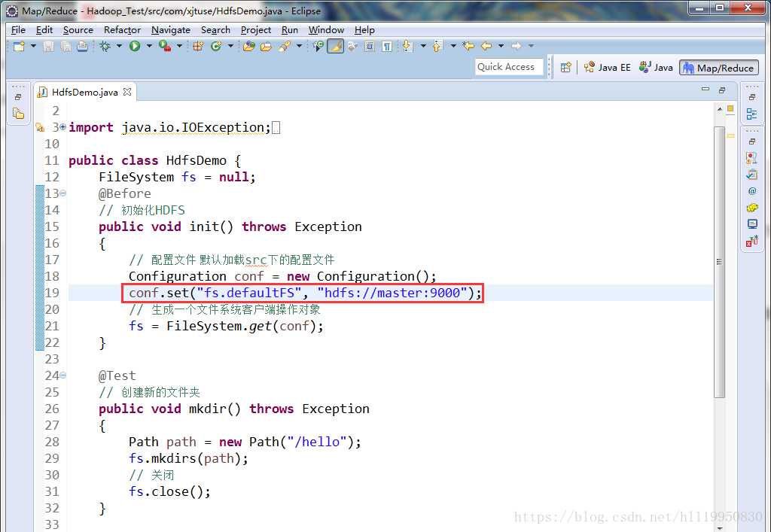Click the Forward navigation arrow
The image size is (771, 532).
pyautogui.click(x=516, y=46)
